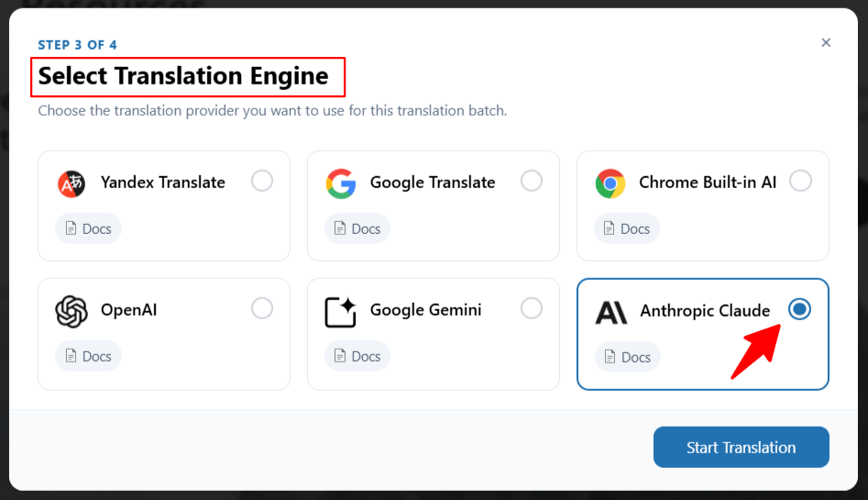The image size is (868, 500).
Task: Click the Google Translate G logo
Action: [x=340, y=183]
